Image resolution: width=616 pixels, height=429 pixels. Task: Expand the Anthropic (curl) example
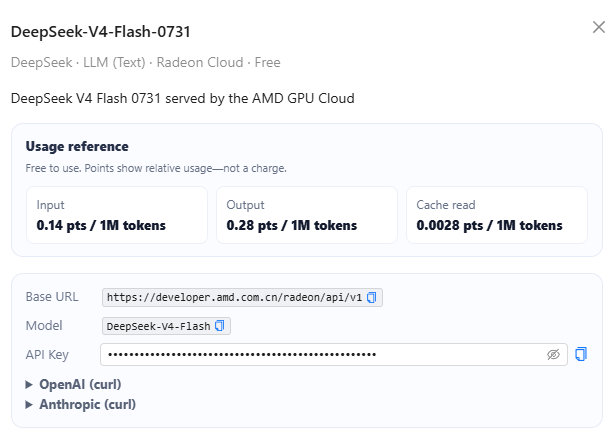pos(88,404)
